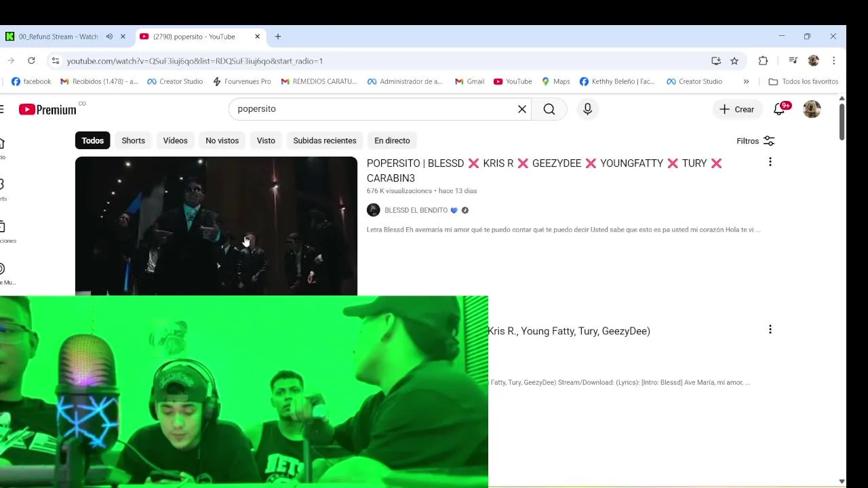Close the popersito YouTube tab
Viewport: 868px width, 488px height.
click(257, 37)
